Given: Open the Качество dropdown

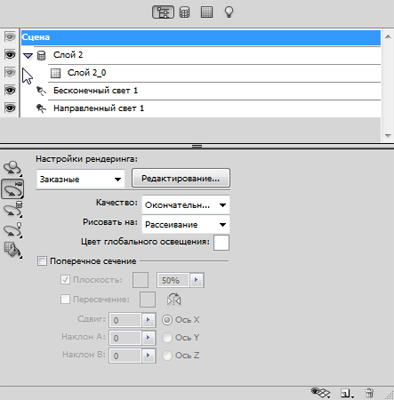Looking at the screenshot, I should (186, 205).
